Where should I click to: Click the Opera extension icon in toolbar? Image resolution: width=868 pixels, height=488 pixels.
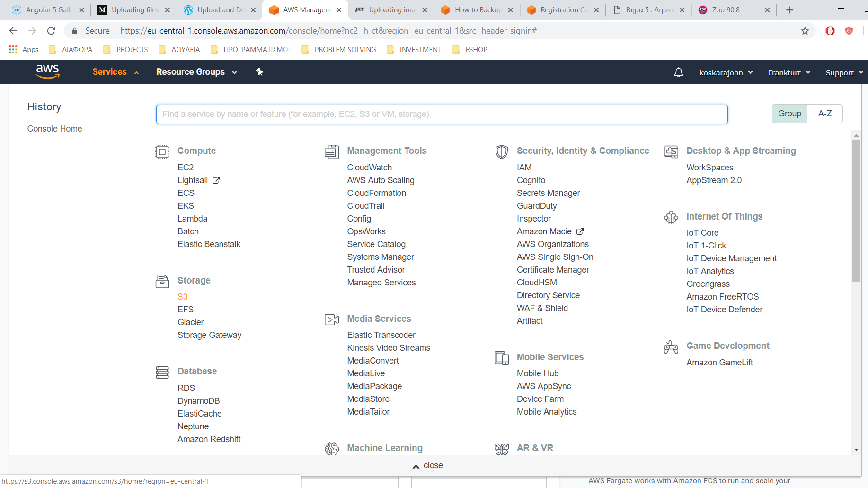click(x=830, y=31)
